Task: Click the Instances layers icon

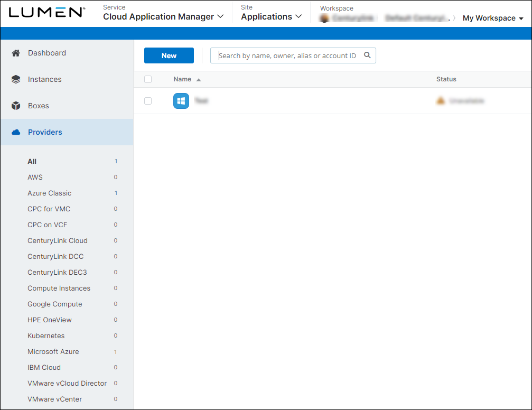Action: [16, 79]
